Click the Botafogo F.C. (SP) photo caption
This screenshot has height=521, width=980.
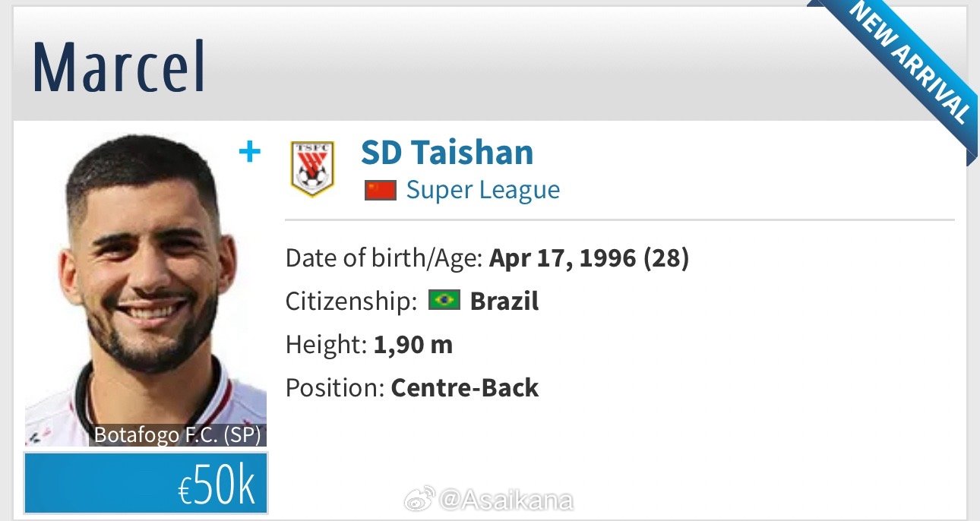178,436
